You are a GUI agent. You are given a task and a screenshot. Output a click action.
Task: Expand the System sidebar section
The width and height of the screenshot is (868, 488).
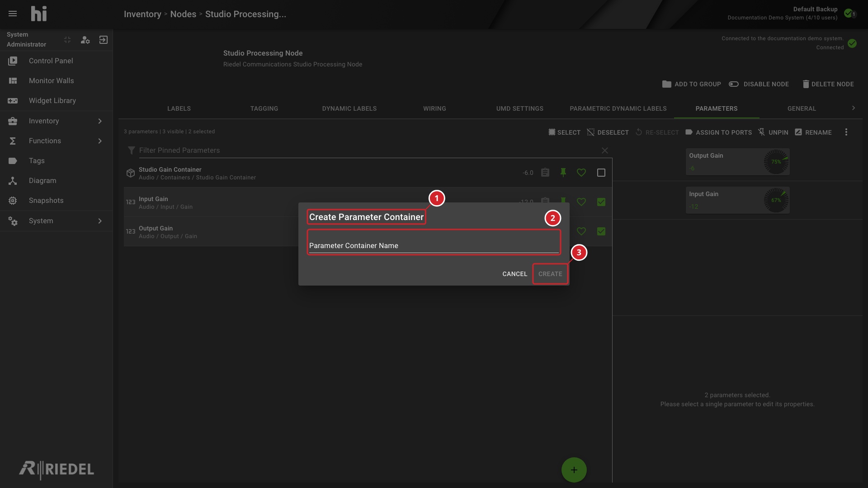point(56,221)
